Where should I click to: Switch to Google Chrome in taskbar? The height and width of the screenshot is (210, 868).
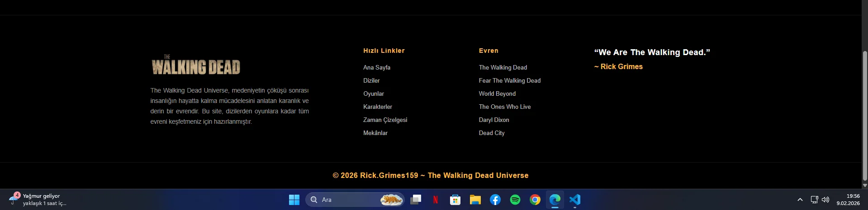pyautogui.click(x=535, y=200)
